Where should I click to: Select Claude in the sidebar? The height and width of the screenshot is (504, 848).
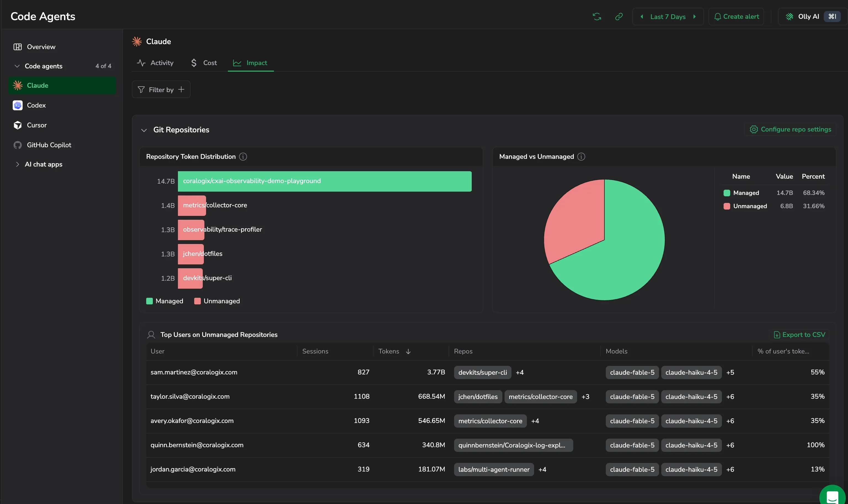tap(62, 85)
